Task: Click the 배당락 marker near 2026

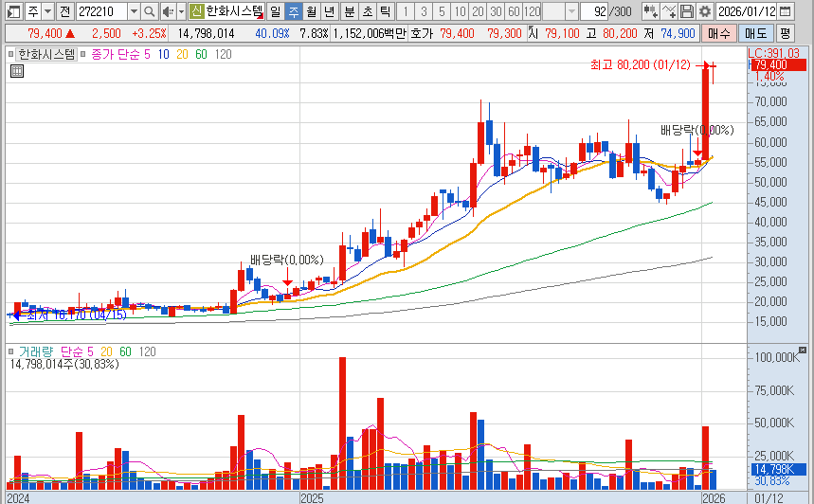Action: tap(697, 131)
